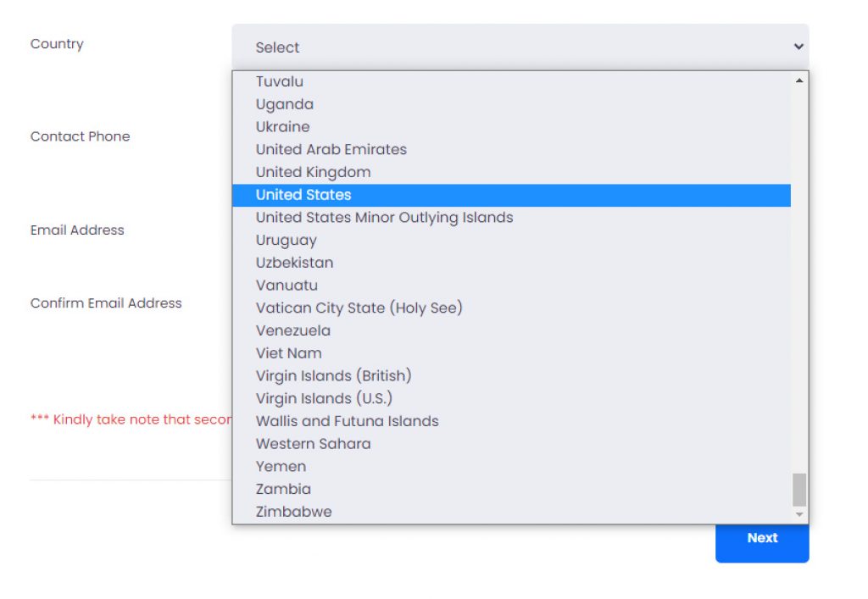This screenshot has height=599, width=868.
Task: Select Vatican City State (Holy See)
Action: click(x=359, y=308)
